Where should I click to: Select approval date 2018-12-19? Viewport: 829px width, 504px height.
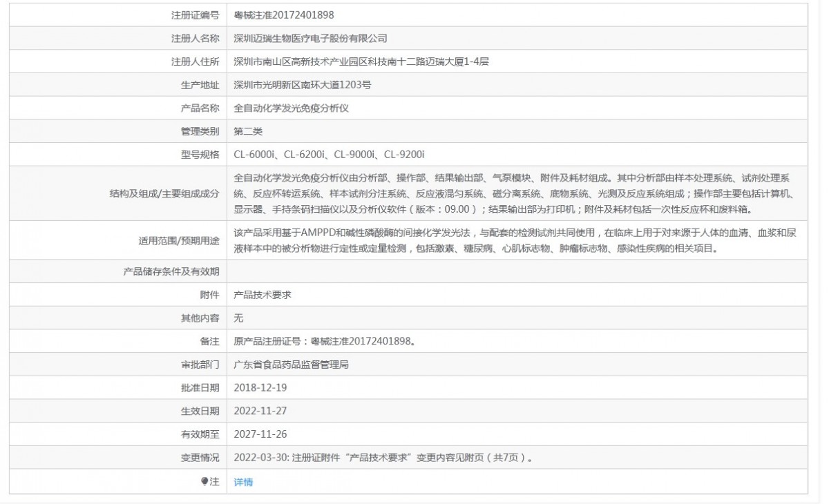(260, 388)
